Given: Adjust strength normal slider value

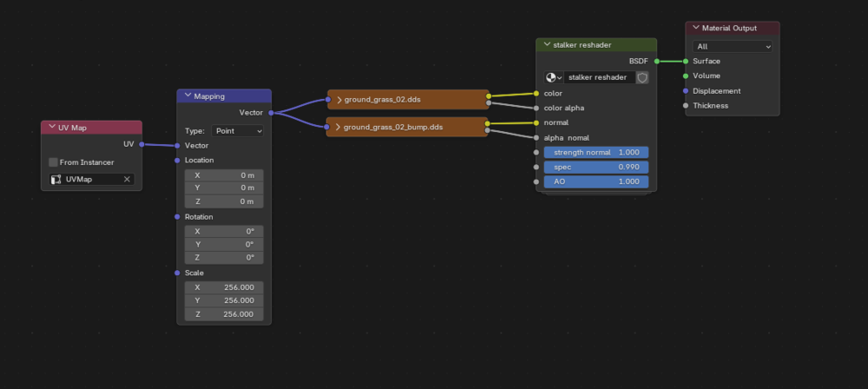Looking at the screenshot, I should point(595,152).
